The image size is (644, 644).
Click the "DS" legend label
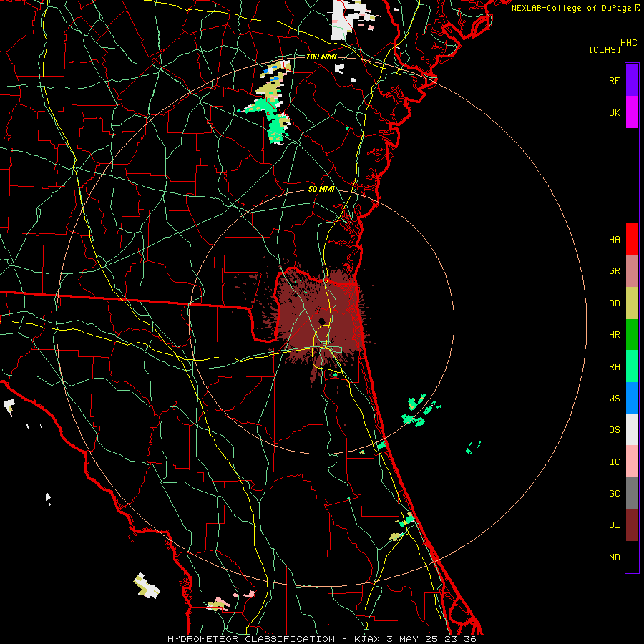pyautogui.click(x=614, y=430)
